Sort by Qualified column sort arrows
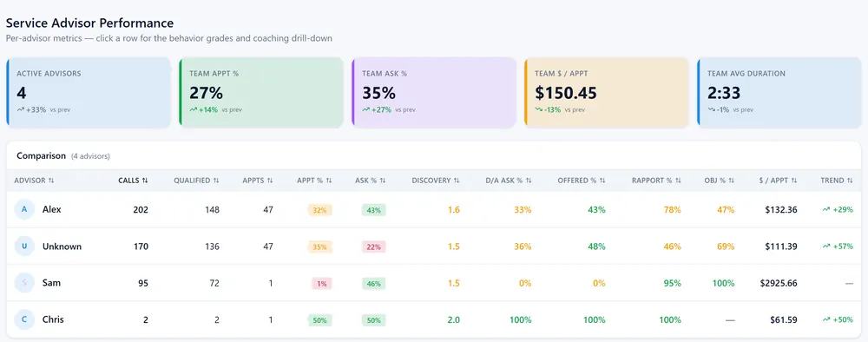Image resolution: width=868 pixels, height=342 pixels. pos(216,181)
